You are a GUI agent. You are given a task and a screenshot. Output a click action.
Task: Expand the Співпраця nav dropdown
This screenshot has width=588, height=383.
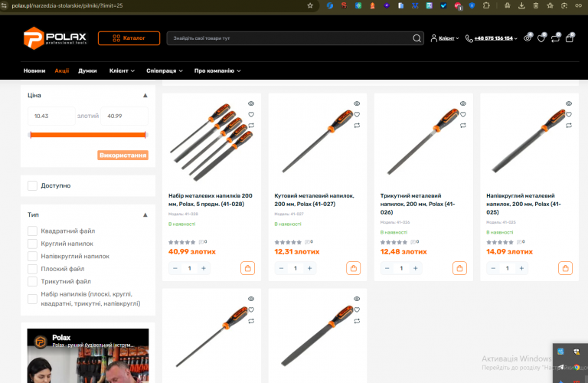pos(165,70)
